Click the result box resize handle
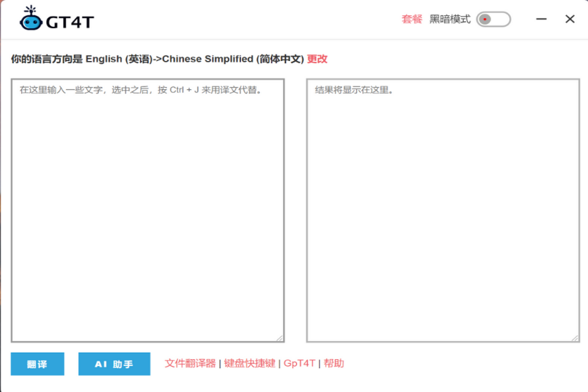Screen dimensions: 588x392 pyautogui.click(x=575, y=338)
